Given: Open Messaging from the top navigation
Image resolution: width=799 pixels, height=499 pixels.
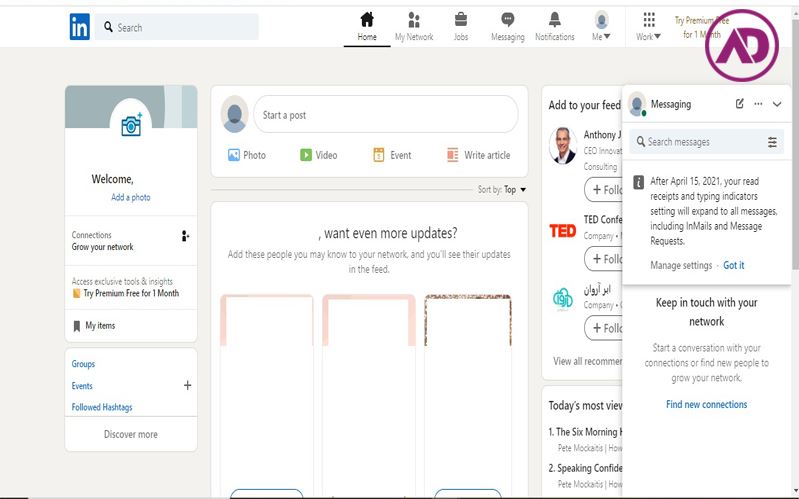Looking at the screenshot, I should 508,27.
